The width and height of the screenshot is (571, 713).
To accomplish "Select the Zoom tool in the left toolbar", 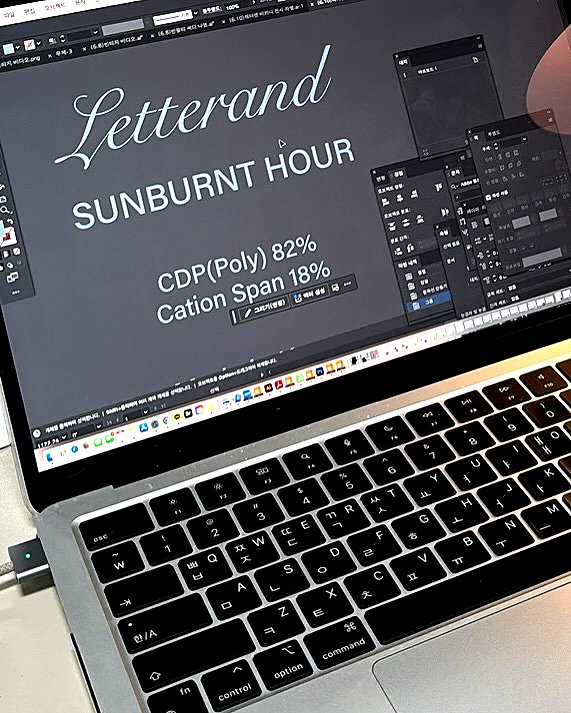I will [x=5, y=210].
